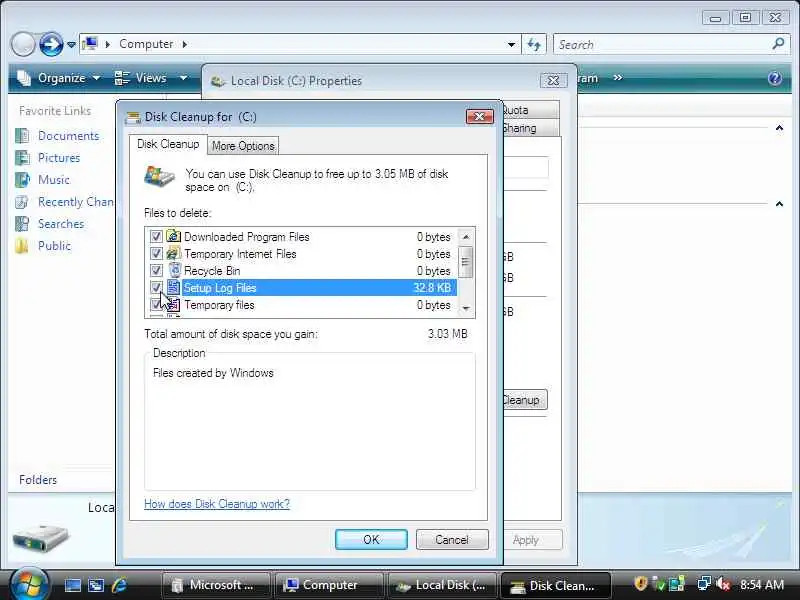Open Explorer help icon
800x600 pixels.
[774, 78]
